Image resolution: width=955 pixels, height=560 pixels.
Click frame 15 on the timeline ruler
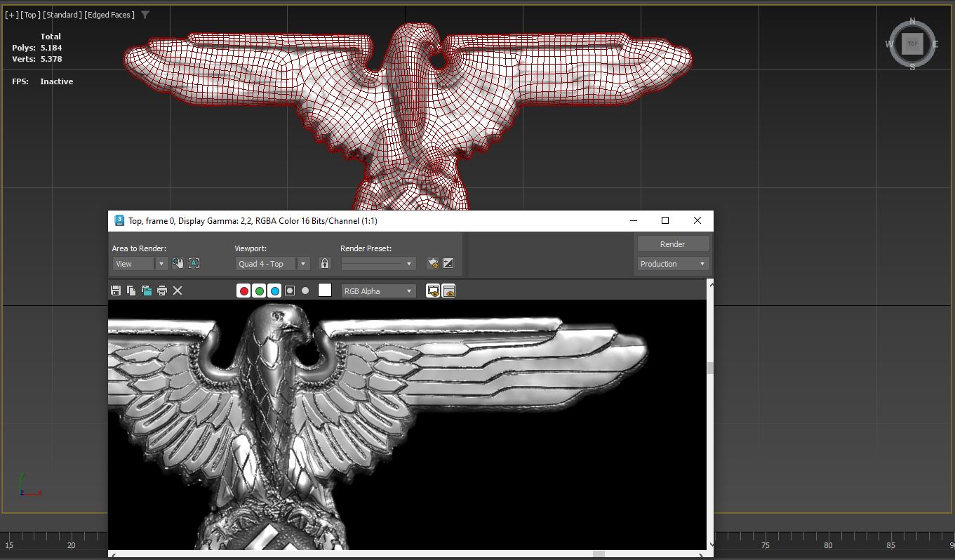(9, 545)
